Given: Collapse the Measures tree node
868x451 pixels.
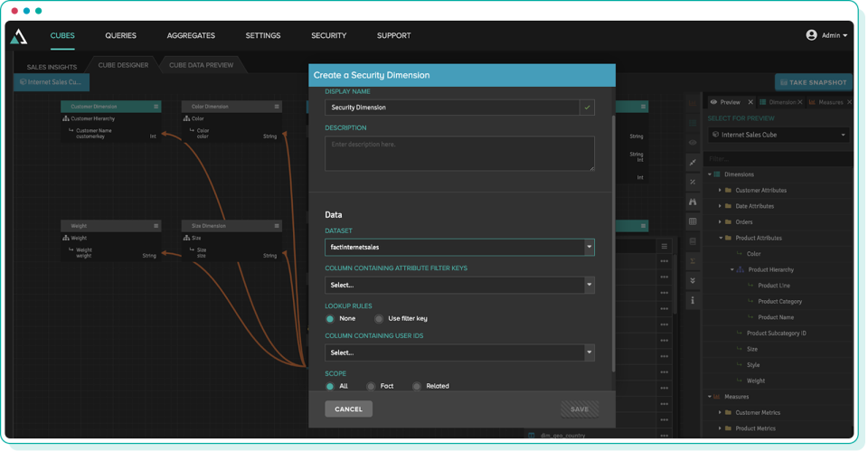Looking at the screenshot, I should point(710,397).
